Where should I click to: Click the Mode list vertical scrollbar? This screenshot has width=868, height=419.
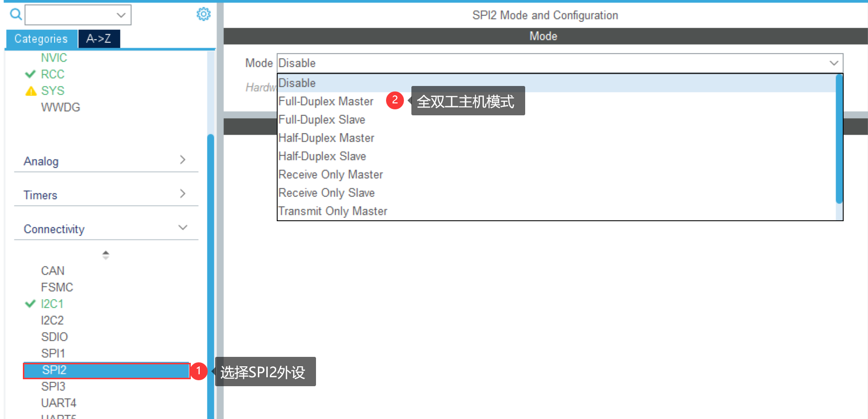click(x=839, y=139)
